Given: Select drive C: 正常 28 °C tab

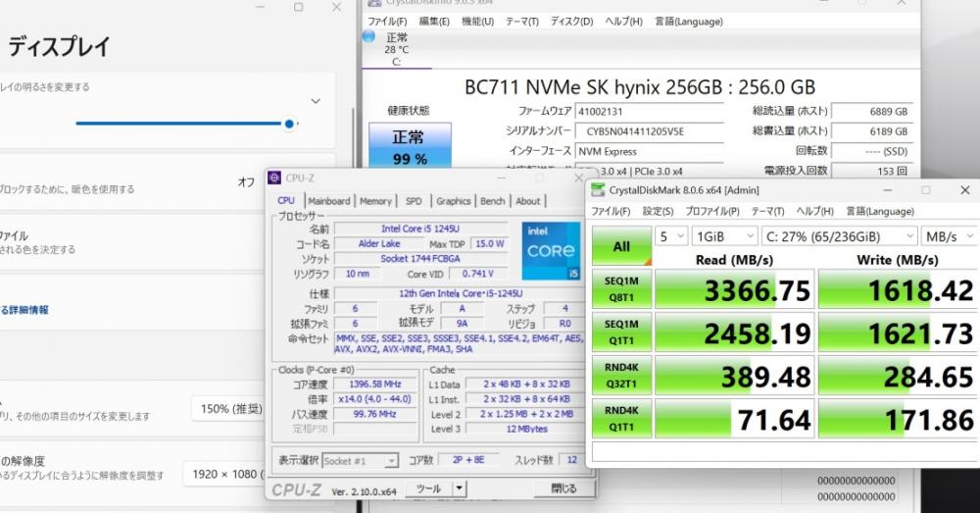Looking at the screenshot, I should click(x=396, y=49).
